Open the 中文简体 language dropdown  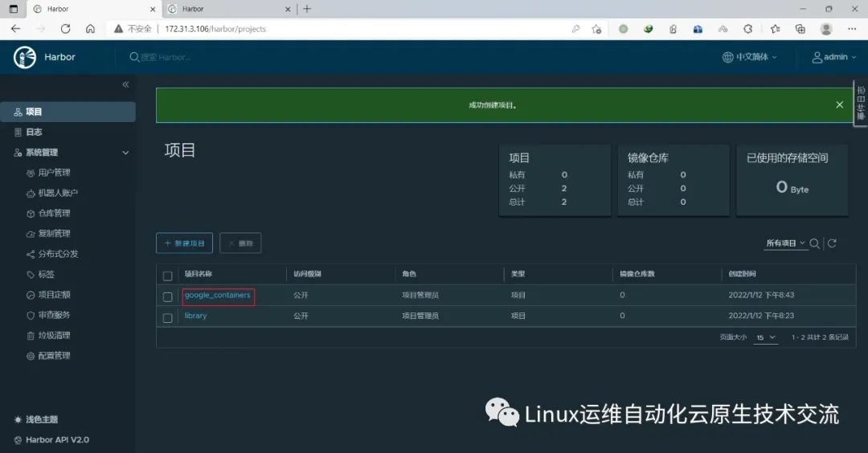750,57
